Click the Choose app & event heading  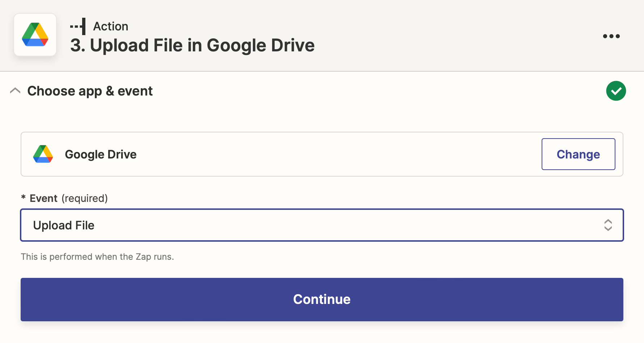(90, 91)
